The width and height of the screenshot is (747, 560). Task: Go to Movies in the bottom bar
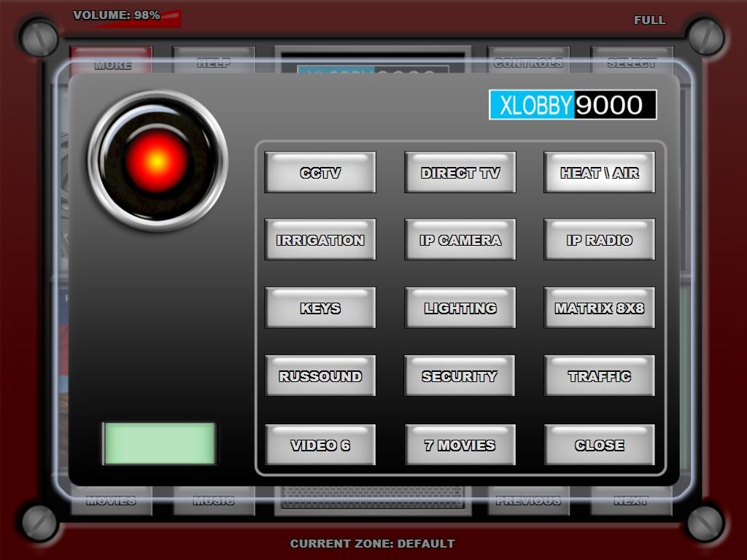click(112, 500)
